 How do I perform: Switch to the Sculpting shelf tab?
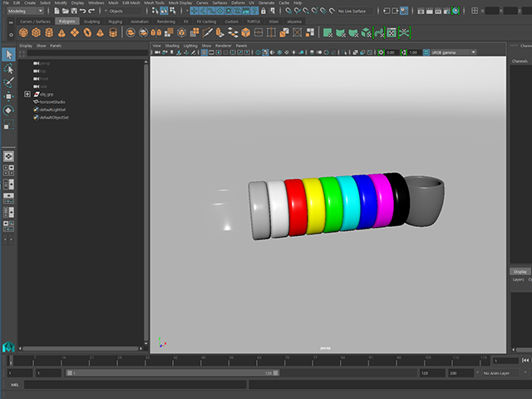[92, 22]
